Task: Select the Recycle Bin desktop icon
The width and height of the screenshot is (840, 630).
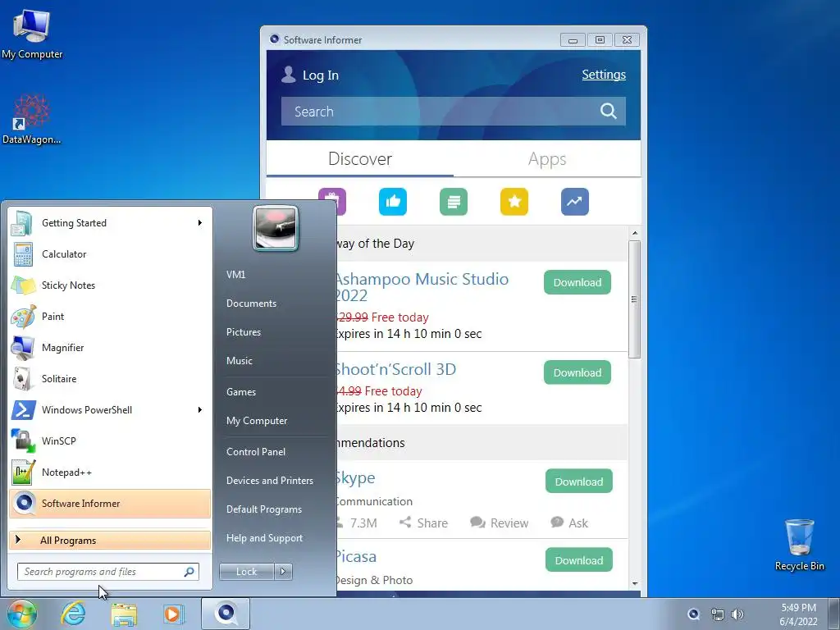Action: click(799, 545)
